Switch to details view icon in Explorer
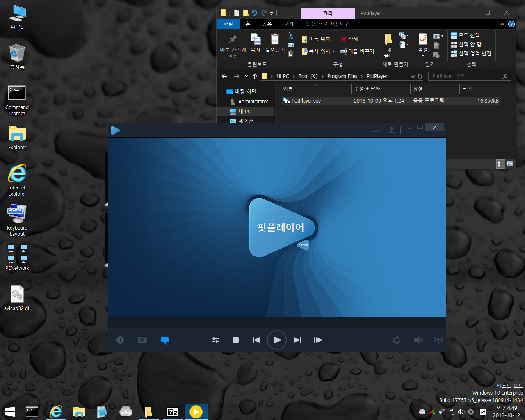525x420 pixels. point(501,164)
